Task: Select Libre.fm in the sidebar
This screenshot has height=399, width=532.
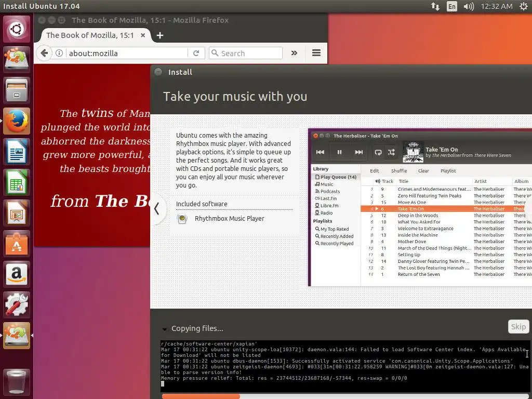Action: [x=326, y=206]
